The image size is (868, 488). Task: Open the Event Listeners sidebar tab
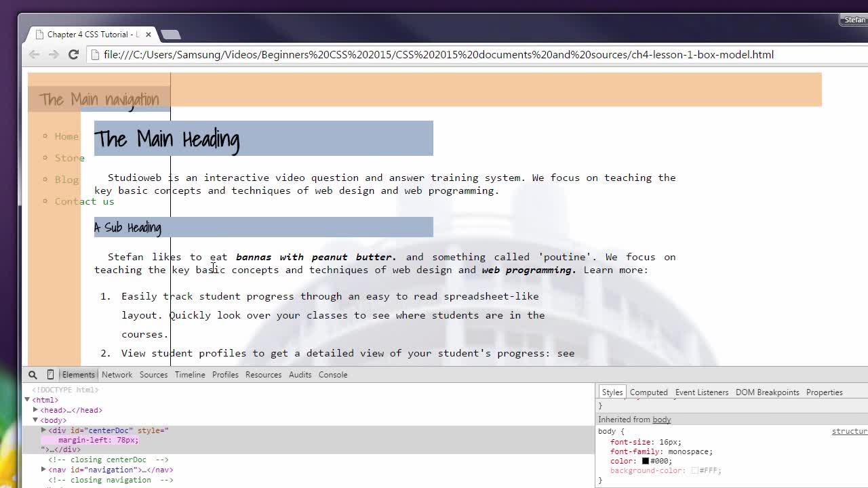pos(702,392)
